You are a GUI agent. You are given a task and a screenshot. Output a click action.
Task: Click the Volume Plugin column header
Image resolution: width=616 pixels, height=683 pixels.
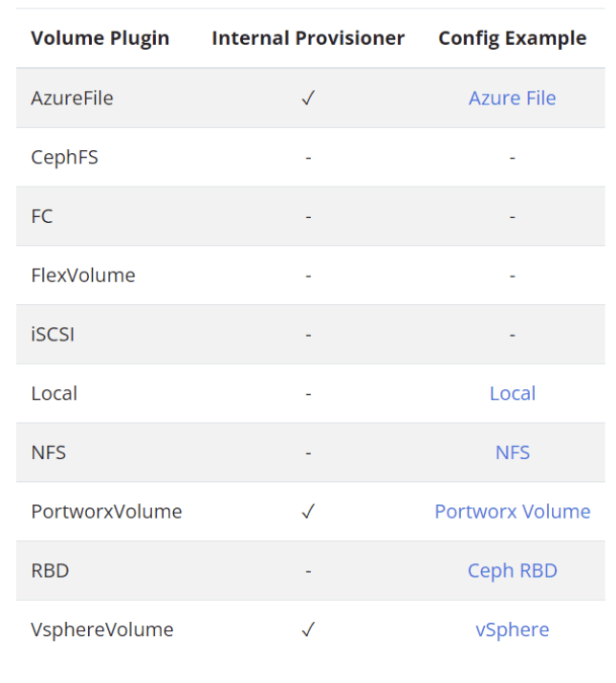[99, 38]
